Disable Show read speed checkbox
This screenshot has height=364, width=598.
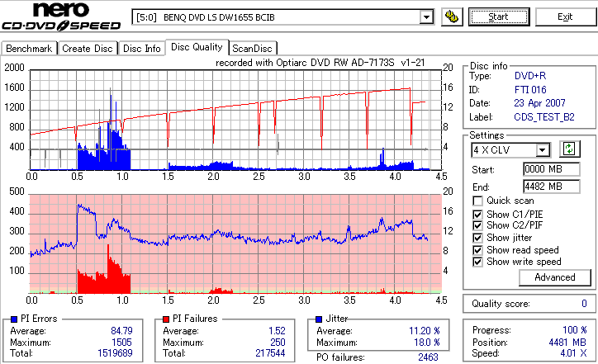point(477,250)
